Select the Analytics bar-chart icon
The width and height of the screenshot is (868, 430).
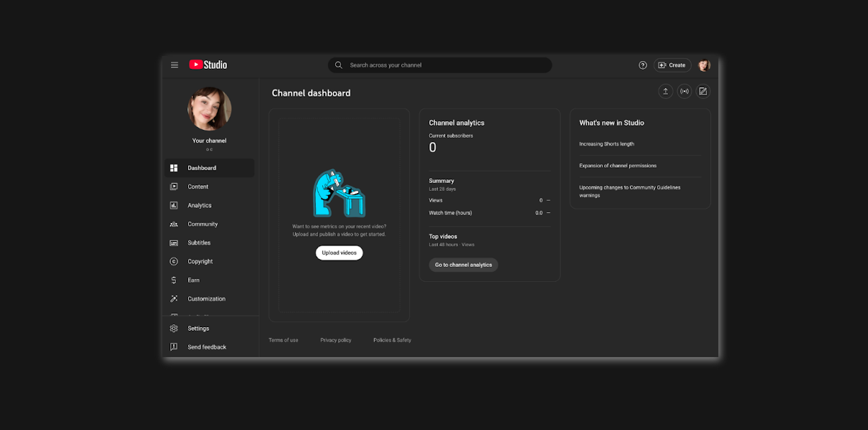(x=174, y=205)
